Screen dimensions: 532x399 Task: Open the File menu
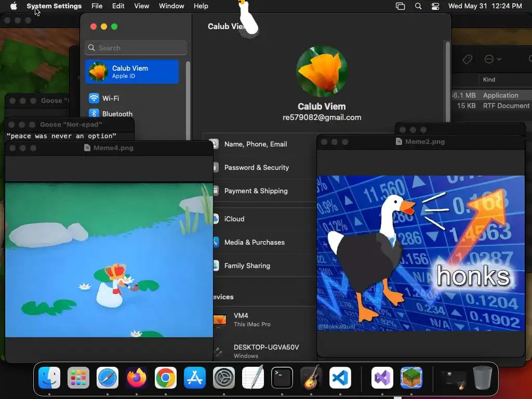97,6
